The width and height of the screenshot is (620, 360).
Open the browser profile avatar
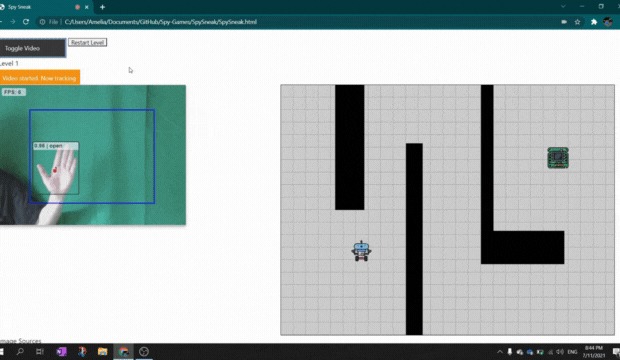click(608, 22)
